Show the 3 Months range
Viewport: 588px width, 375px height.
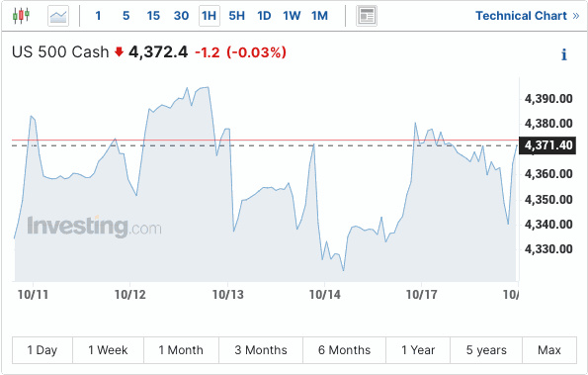click(x=261, y=350)
